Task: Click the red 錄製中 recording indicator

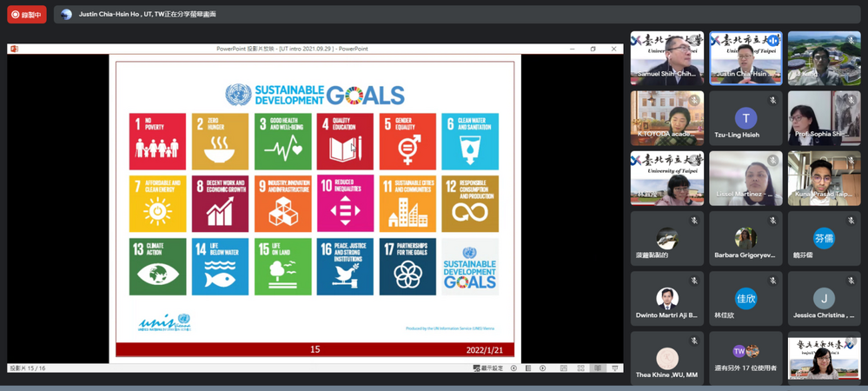Action: 27,15
